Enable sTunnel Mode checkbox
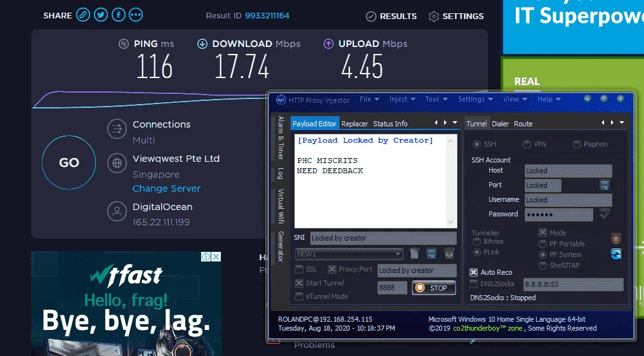The height and width of the screenshot is (356, 644). pyautogui.click(x=299, y=296)
